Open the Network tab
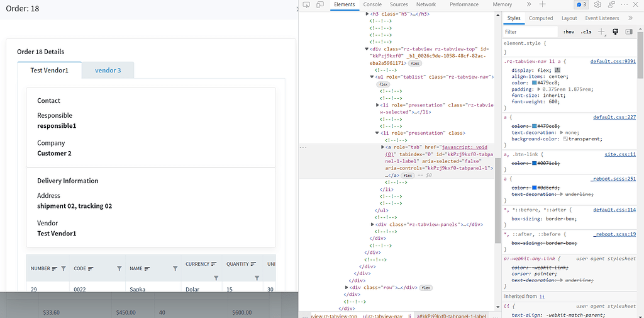Viewport: 644px width, 318px height. point(426,4)
